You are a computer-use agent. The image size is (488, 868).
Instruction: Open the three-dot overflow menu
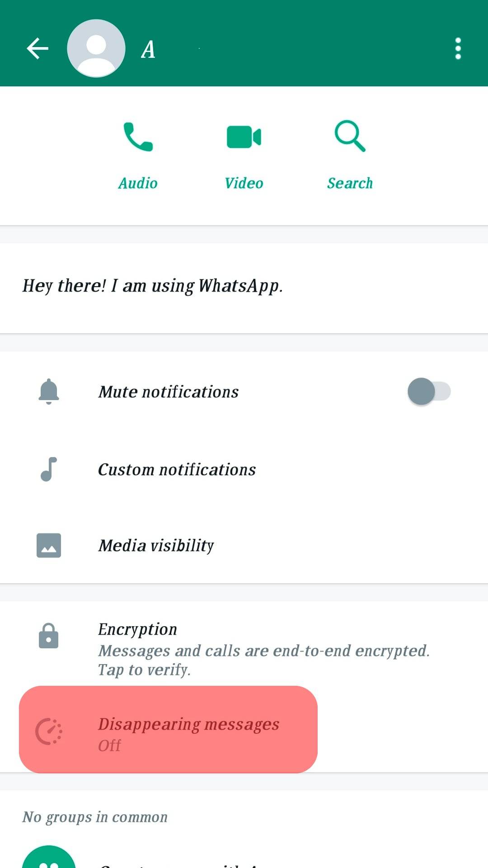458,48
